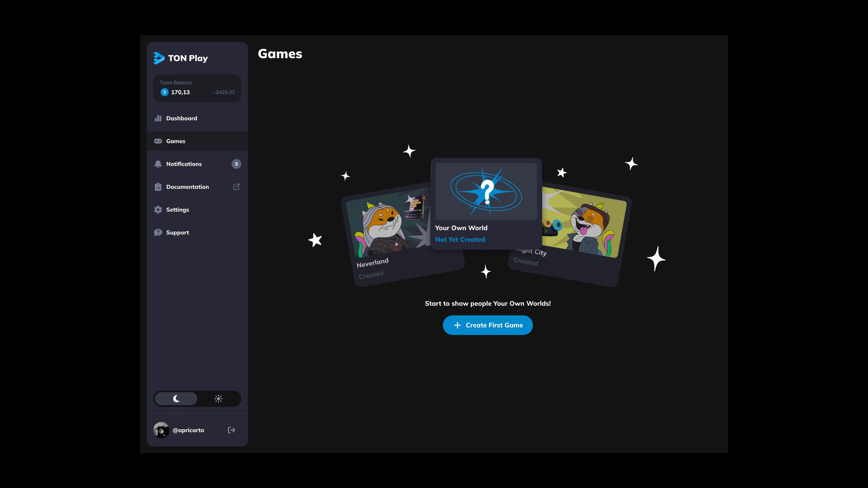Viewport: 868px width, 488px height.
Task: Switch to dark mode with moon toggle
Action: click(x=176, y=399)
